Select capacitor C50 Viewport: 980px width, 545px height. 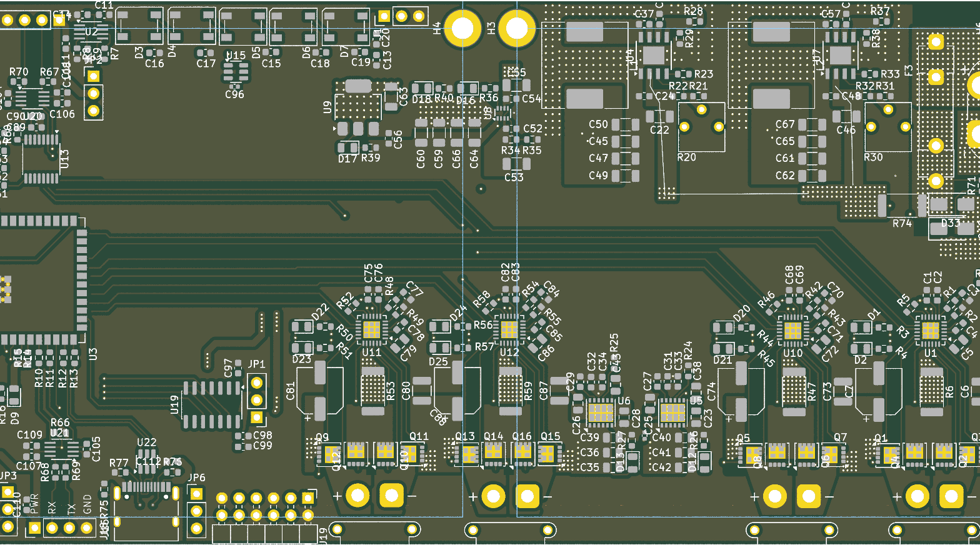click(x=626, y=124)
